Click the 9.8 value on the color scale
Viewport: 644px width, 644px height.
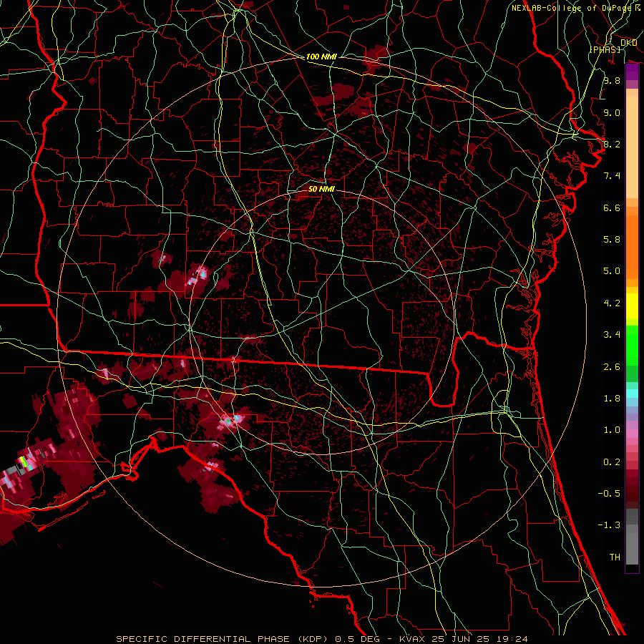pyautogui.click(x=612, y=80)
